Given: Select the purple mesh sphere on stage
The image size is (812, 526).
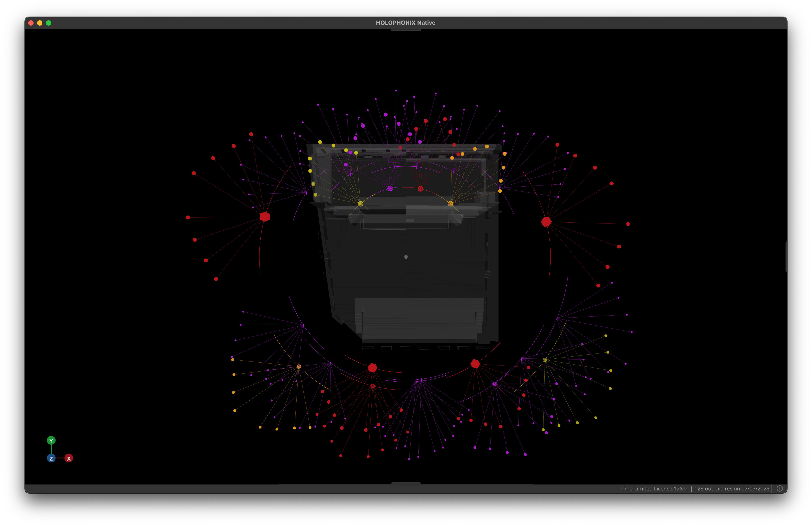Looking at the screenshot, I should [390, 188].
